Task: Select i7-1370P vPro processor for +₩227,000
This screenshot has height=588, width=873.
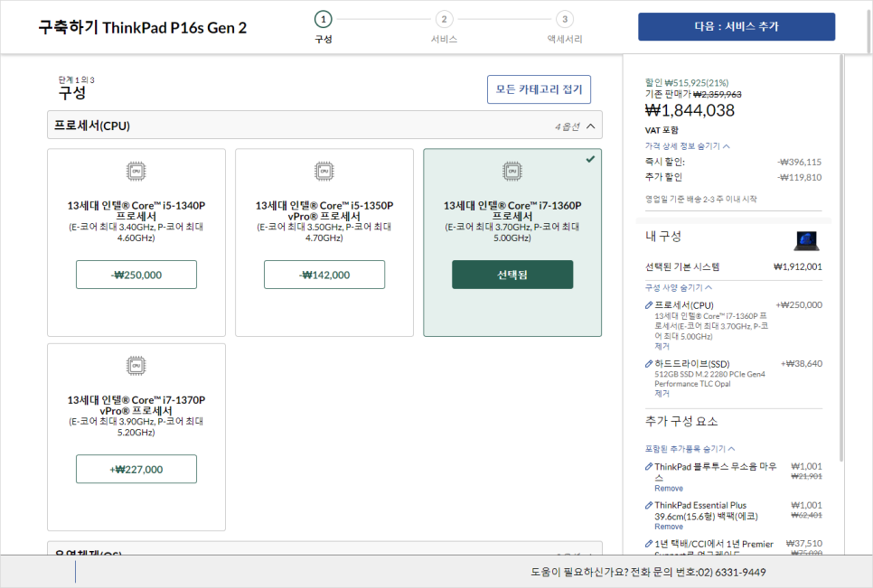Action: pyautogui.click(x=136, y=469)
